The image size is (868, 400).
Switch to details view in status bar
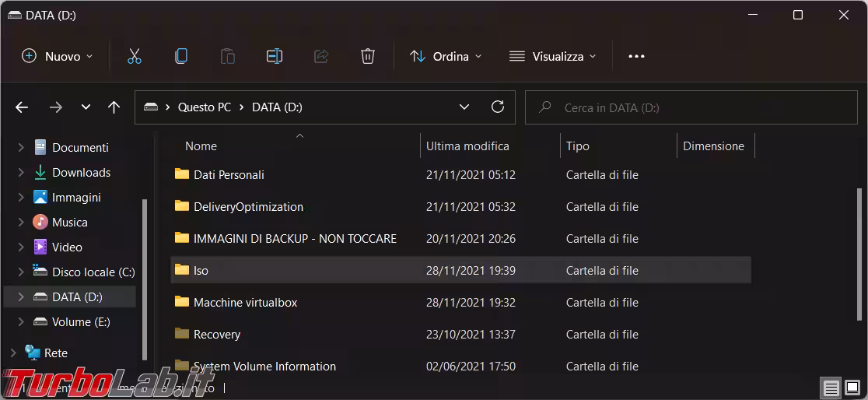831,388
